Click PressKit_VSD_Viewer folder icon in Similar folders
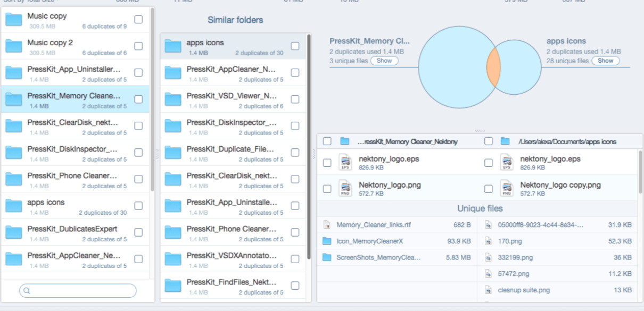This screenshot has height=311, width=644. 173,100
